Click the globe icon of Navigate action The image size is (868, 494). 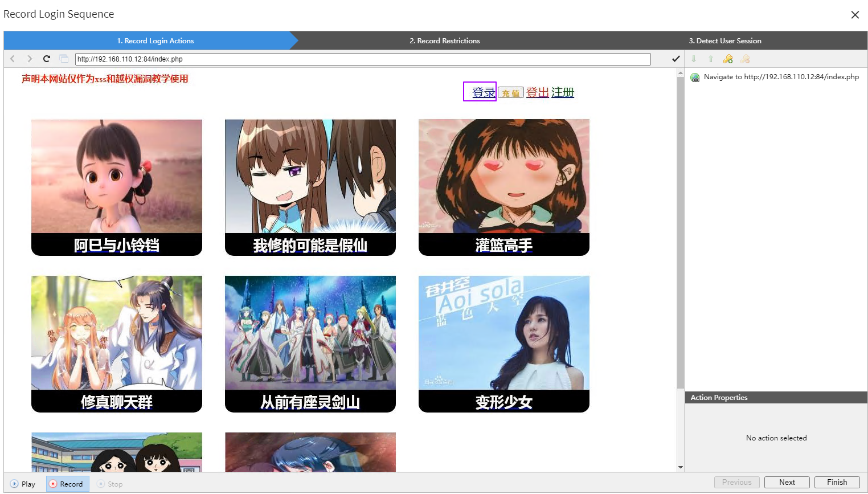point(695,77)
